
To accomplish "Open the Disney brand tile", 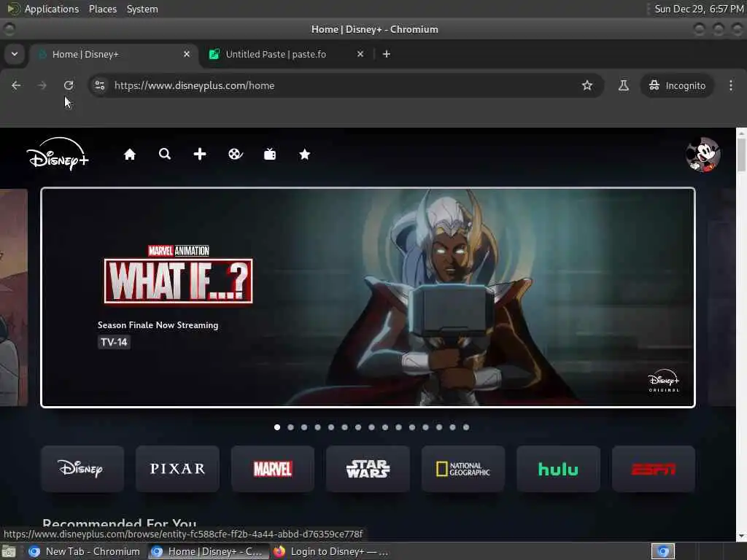I will coord(82,469).
